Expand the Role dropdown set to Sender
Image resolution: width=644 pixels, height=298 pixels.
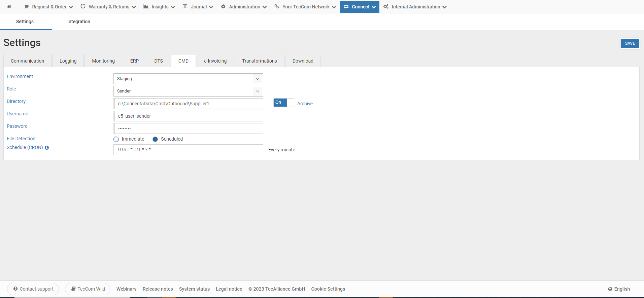(188, 91)
